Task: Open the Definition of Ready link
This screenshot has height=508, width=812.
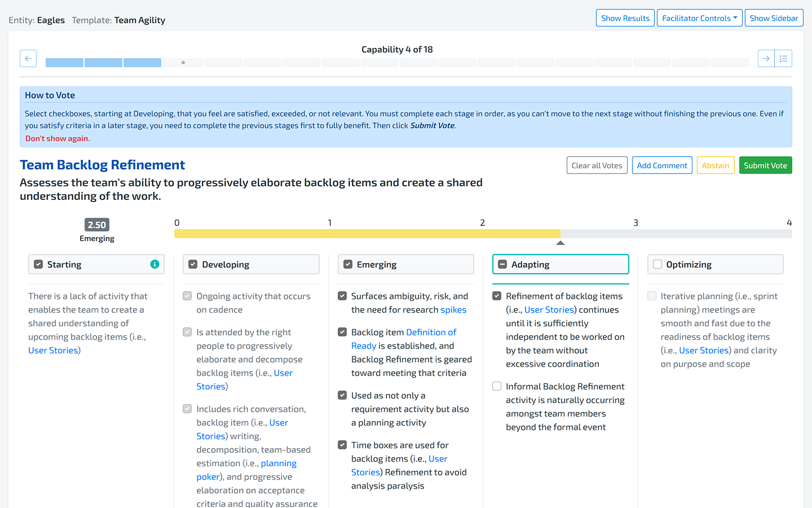Action: click(431, 332)
